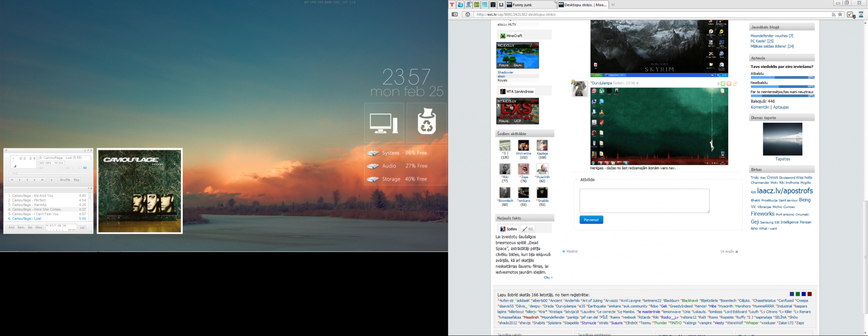Viewport: 868px width, 336px height.
Task: Switch to the 'Desktopu strīķis' browser tab
Action: (x=583, y=5)
